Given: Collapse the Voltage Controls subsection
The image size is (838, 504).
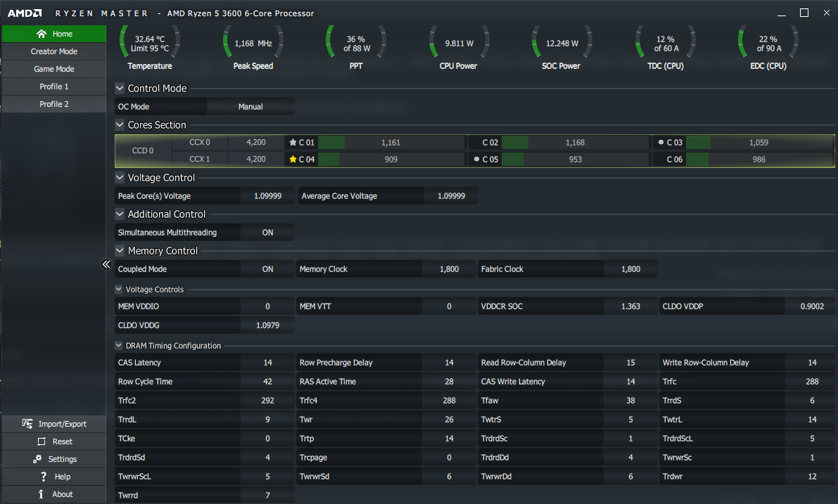Looking at the screenshot, I should click(x=119, y=289).
